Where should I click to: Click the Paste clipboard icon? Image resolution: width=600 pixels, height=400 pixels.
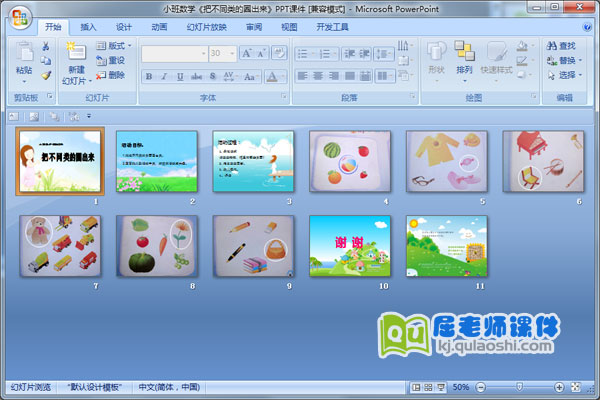coord(24,52)
